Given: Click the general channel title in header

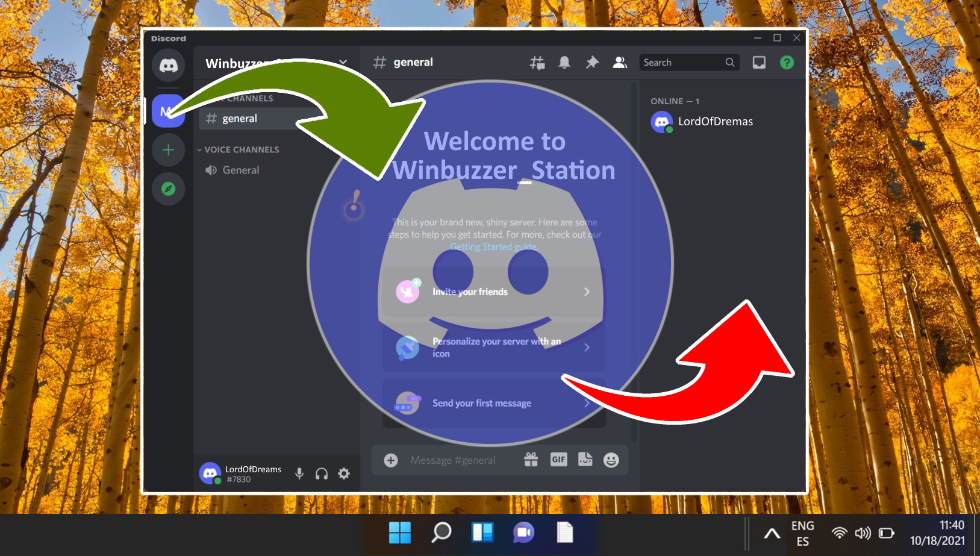Looking at the screenshot, I should tap(413, 62).
